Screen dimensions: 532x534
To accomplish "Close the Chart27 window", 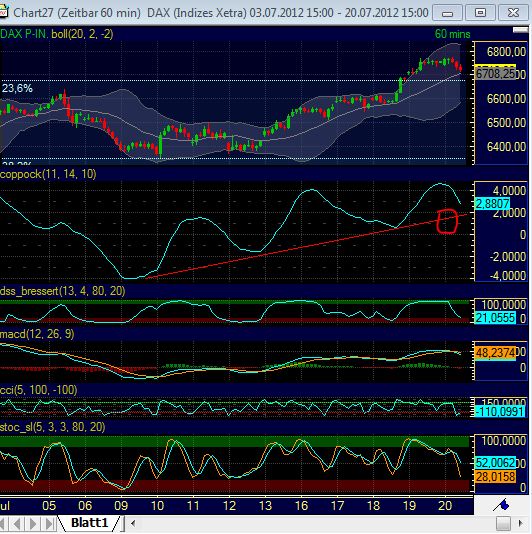I will pyautogui.click(x=513, y=13).
